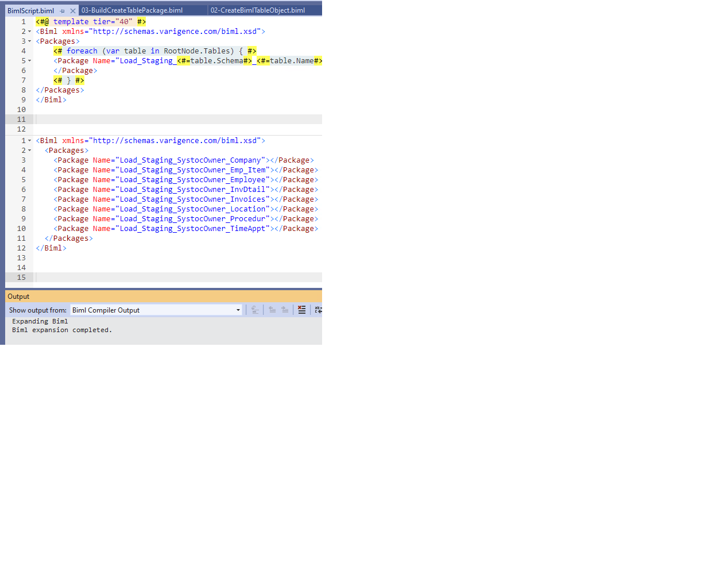Click the foreach statement on line 4
The width and height of the screenshot is (728, 566).
pos(155,51)
